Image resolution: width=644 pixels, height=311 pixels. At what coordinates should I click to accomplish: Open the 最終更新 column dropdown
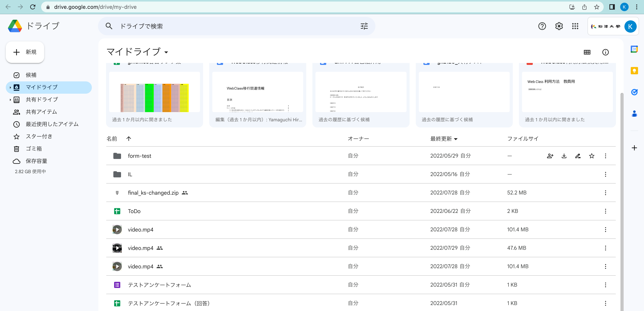coord(456,139)
